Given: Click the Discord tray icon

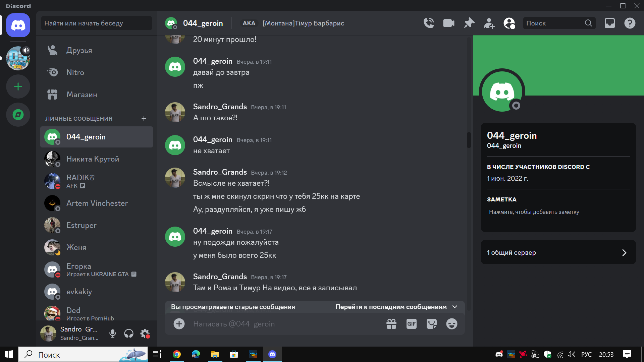Looking at the screenshot, I should click(499, 354).
